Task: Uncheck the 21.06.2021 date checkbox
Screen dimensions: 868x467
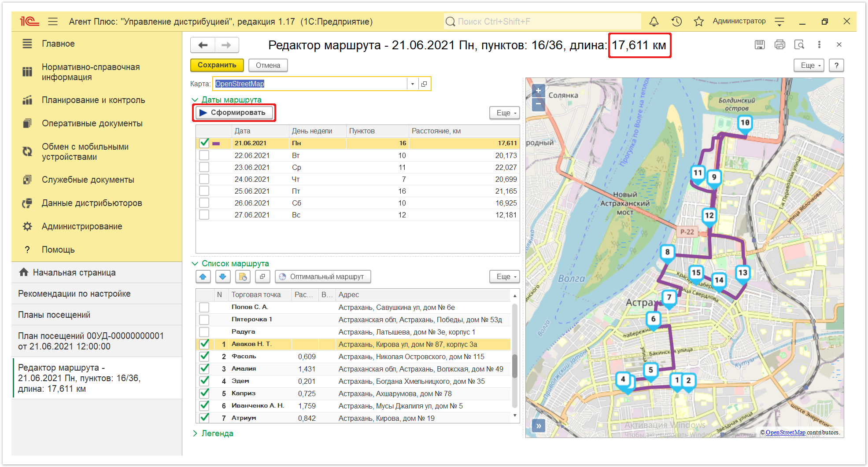Action: pos(204,143)
